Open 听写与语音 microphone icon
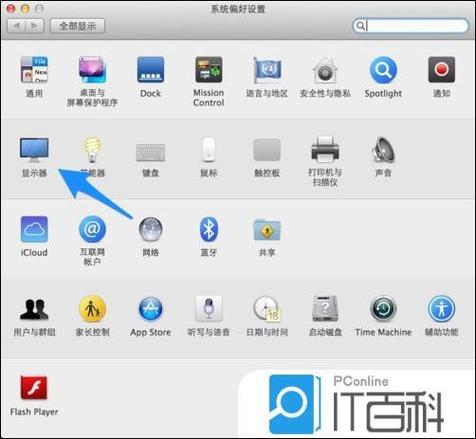This screenshot has width=476, height=439. coord(209,309)
